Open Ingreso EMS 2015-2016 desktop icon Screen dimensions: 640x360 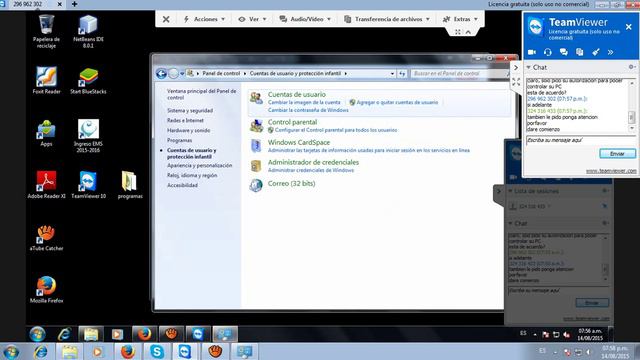click(88, 136)
